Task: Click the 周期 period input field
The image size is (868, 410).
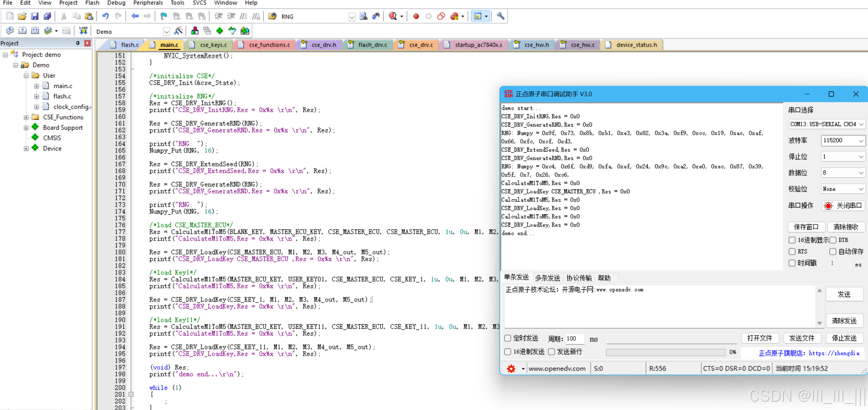Action: click(x=574, y=338)
